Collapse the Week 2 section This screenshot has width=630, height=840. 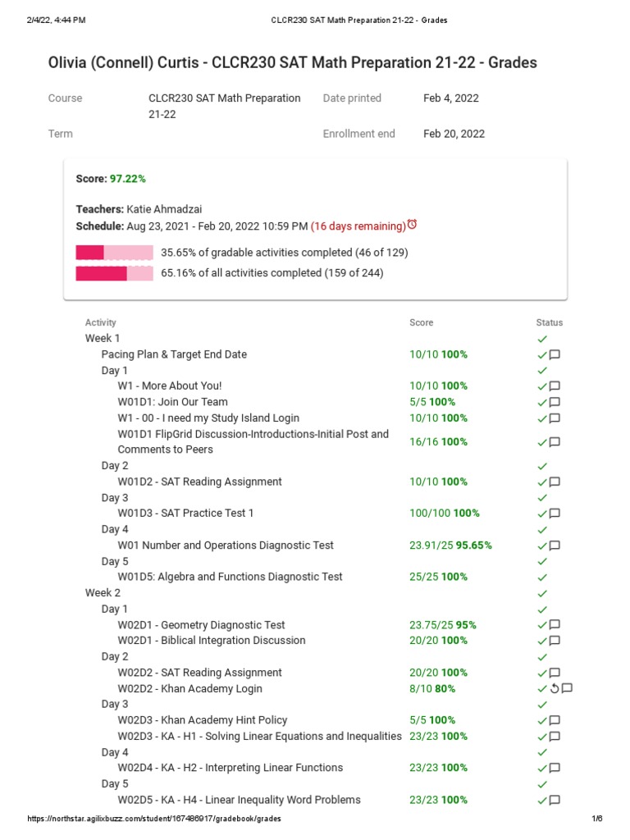click(103, 592)
